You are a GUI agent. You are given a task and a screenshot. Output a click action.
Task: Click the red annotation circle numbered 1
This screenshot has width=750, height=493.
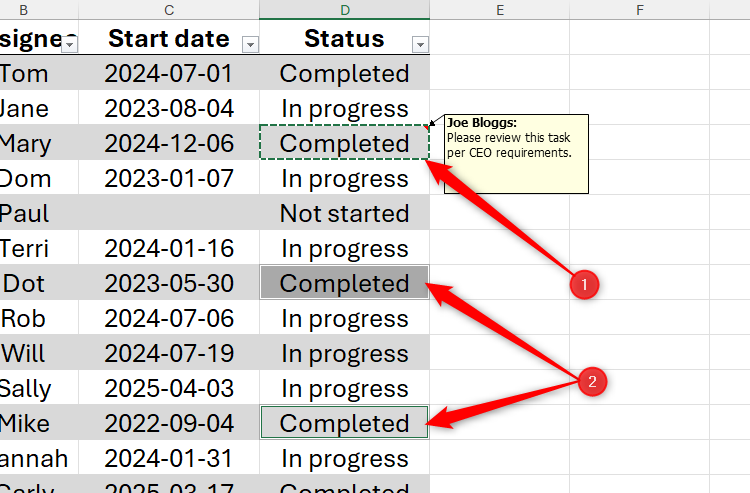point(584,285)
